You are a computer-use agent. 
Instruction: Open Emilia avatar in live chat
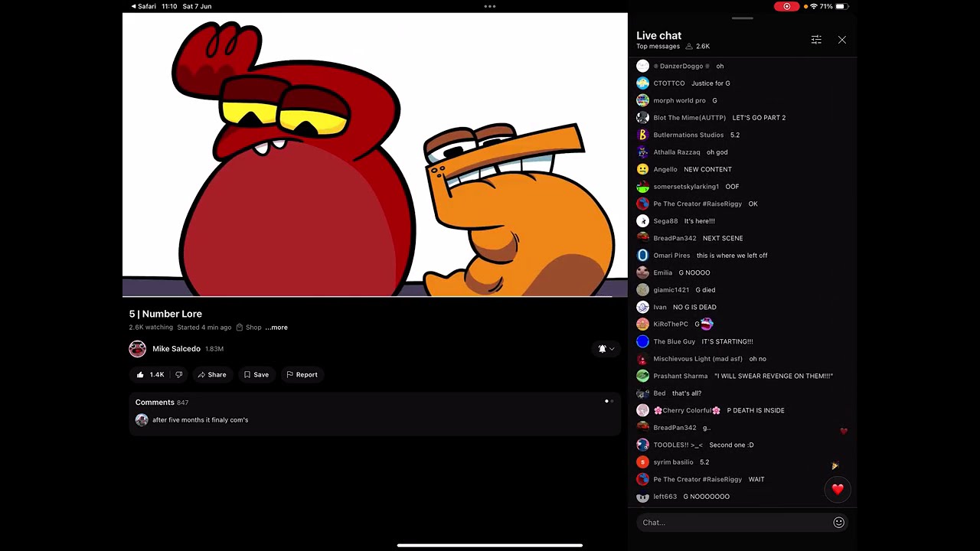coord(642,272)
